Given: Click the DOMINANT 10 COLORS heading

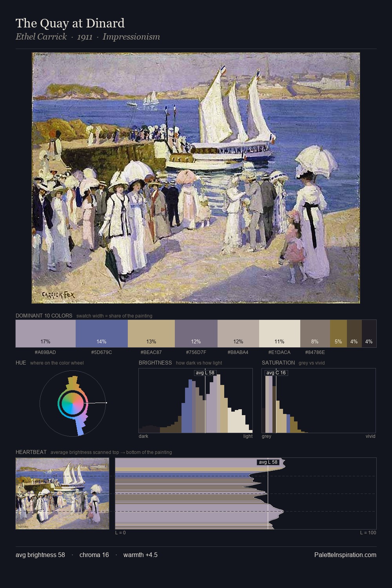Looking at the screenshot, I should [44, 316].
